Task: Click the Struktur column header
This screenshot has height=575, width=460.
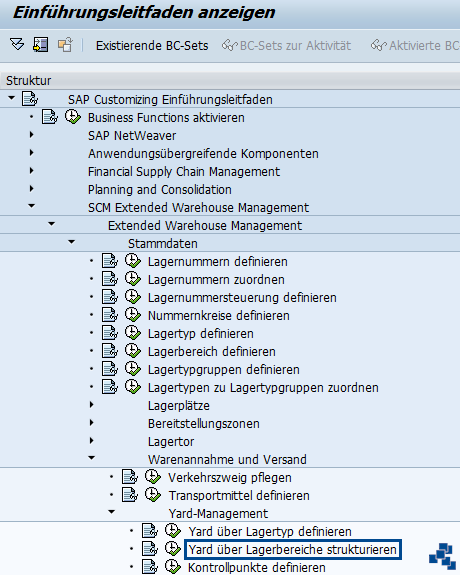Action: [x=230, y=80]
